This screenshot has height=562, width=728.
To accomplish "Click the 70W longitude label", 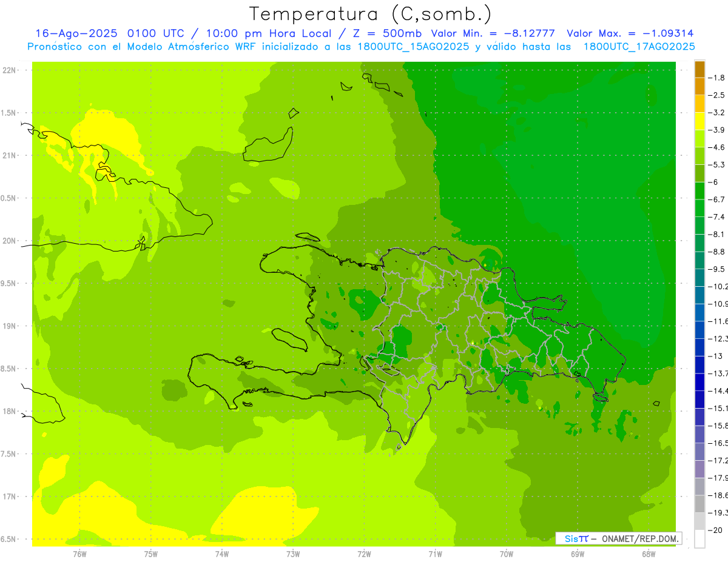I will tap(507, 554).
